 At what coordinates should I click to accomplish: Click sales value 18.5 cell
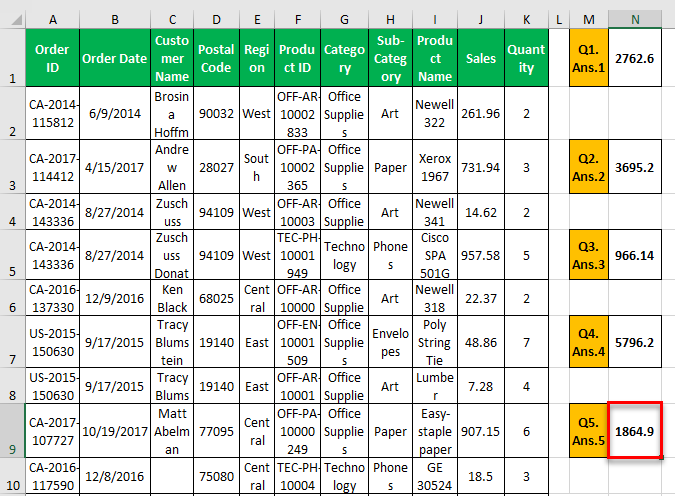[x=481, y=476]
